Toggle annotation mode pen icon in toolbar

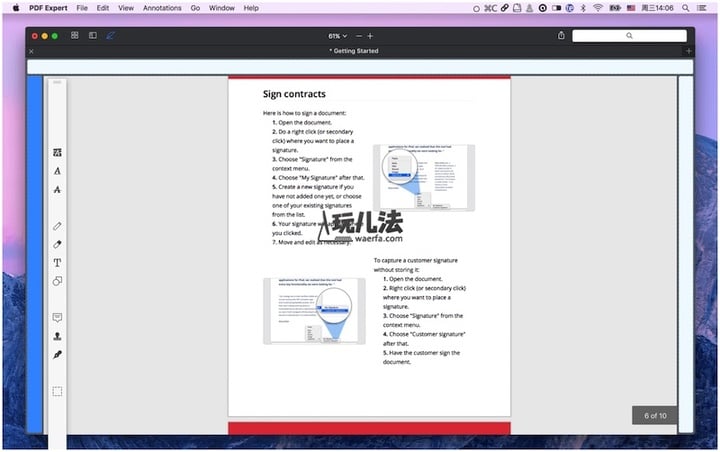point(110,36)
